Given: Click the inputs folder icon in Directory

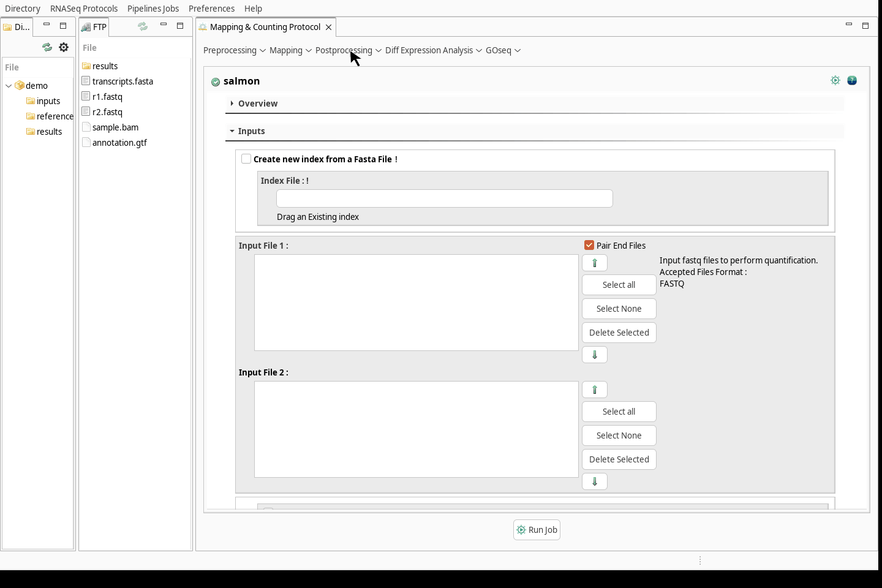Looking at the screenshot, I should coord(31,101).
